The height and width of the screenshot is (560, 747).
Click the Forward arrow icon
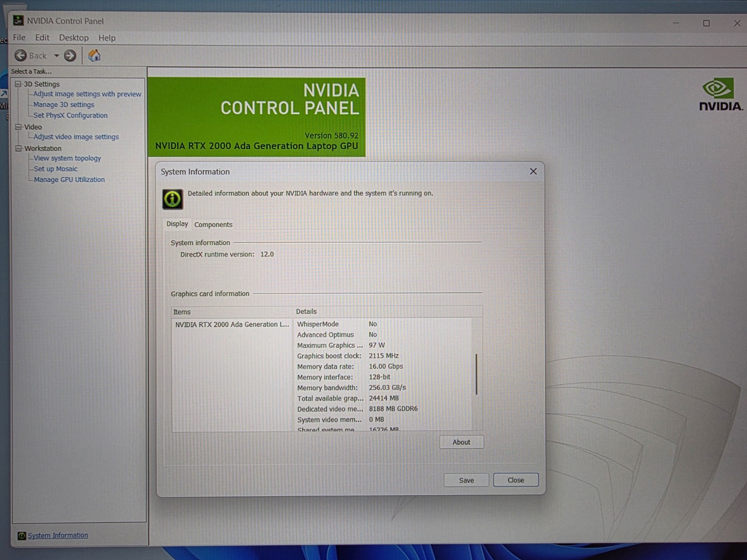coord(70,56)
